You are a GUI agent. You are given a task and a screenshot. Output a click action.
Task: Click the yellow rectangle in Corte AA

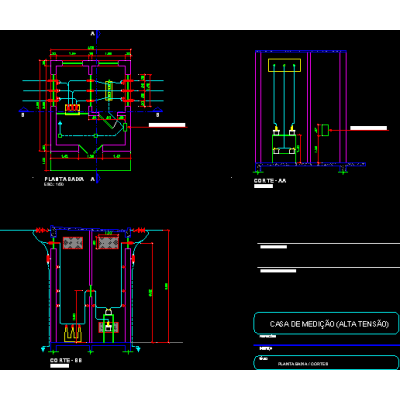coord(284,65)
